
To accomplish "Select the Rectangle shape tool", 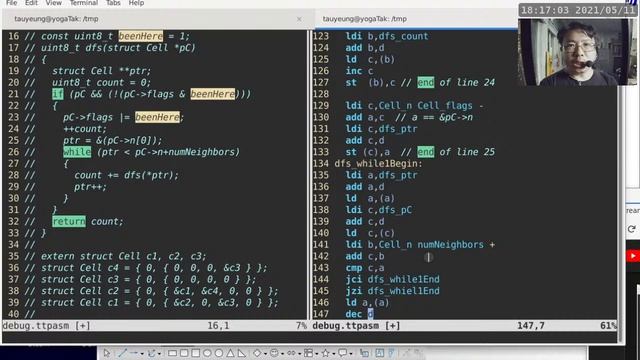I will pos(172,353).
